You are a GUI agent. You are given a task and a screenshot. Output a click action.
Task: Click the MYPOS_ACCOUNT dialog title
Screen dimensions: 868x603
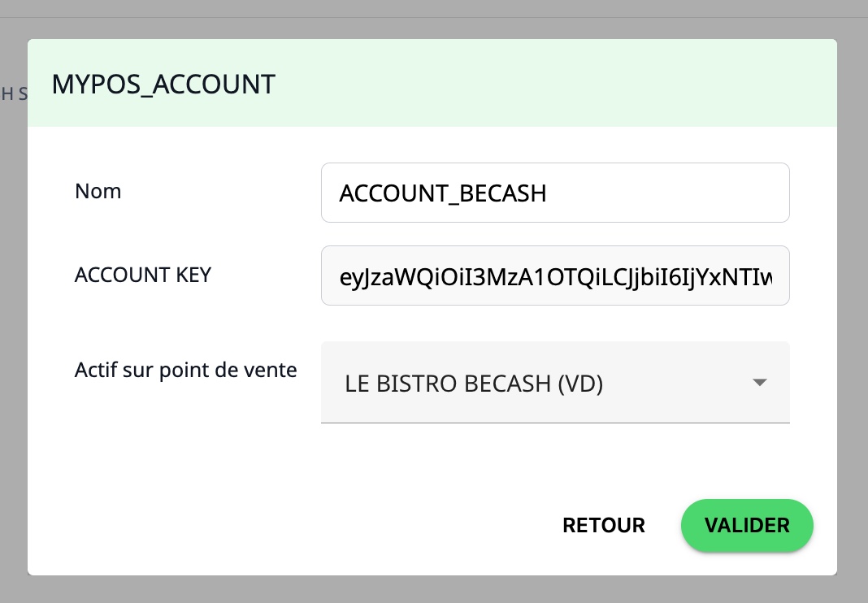point(163,84)
